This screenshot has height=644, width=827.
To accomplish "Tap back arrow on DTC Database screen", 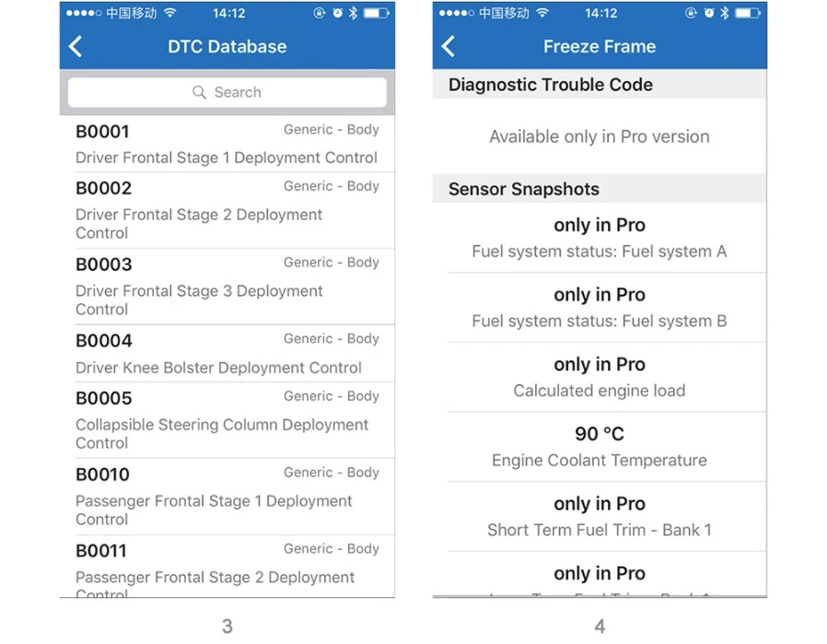I will pos(76,46).
